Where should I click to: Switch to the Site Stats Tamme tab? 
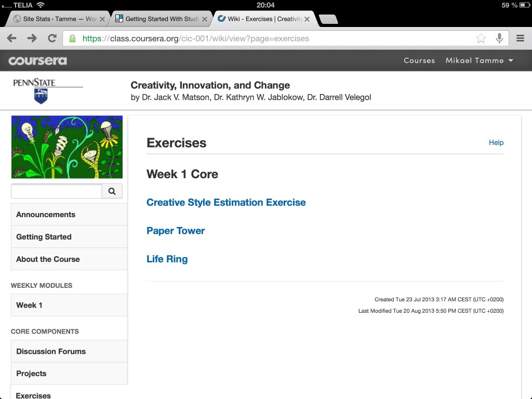point(56,19)
